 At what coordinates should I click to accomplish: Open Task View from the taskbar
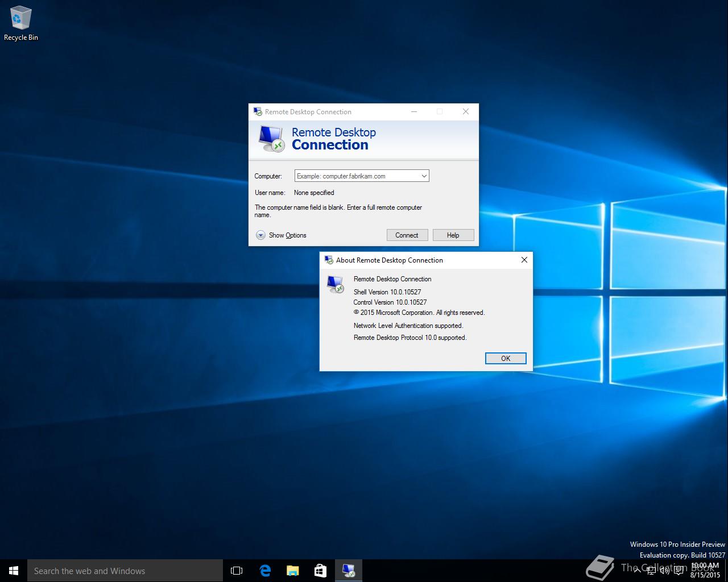tap(237, 571)
